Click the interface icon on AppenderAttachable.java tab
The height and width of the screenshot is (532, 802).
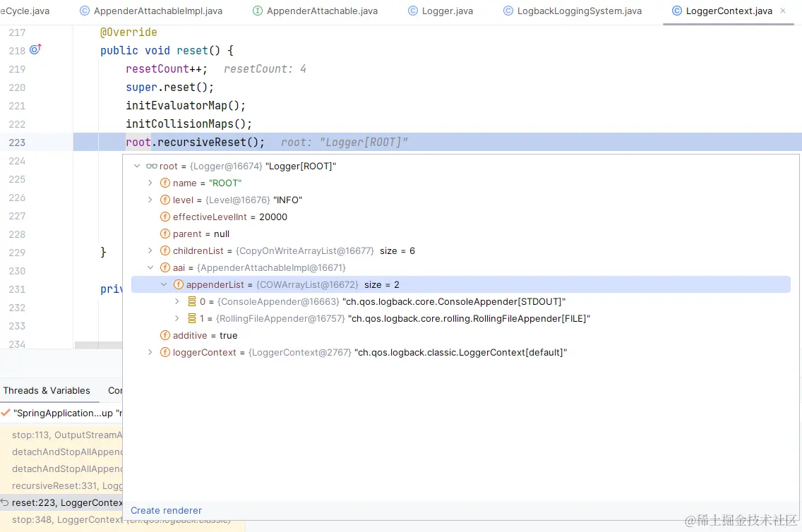pyautogui.click(x=258, y=11)
